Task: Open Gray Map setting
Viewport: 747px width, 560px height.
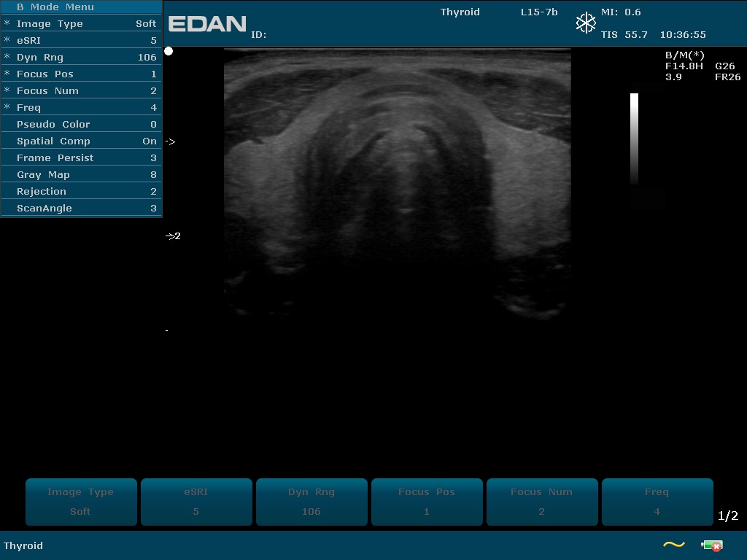Action: pos(81,175)
